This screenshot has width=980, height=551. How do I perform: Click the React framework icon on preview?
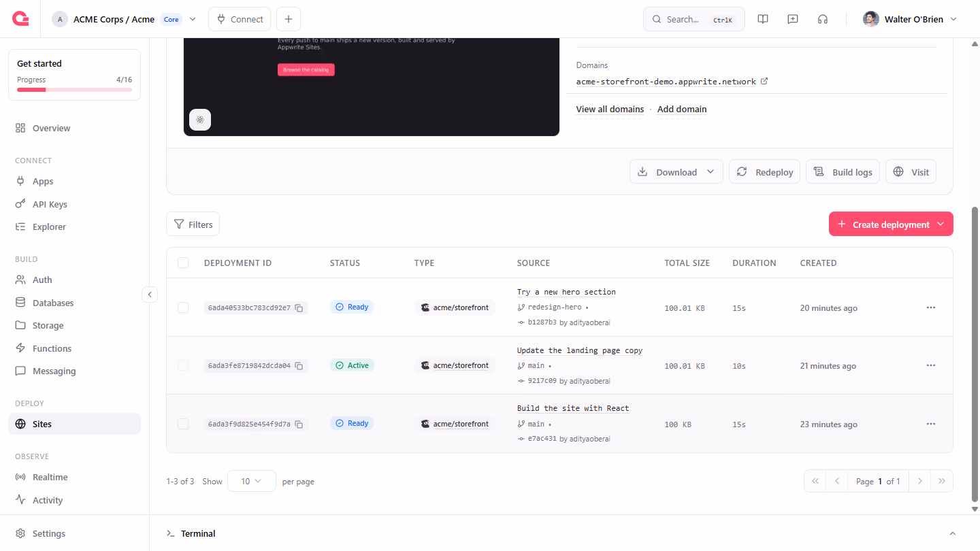(x=200, y=120)
